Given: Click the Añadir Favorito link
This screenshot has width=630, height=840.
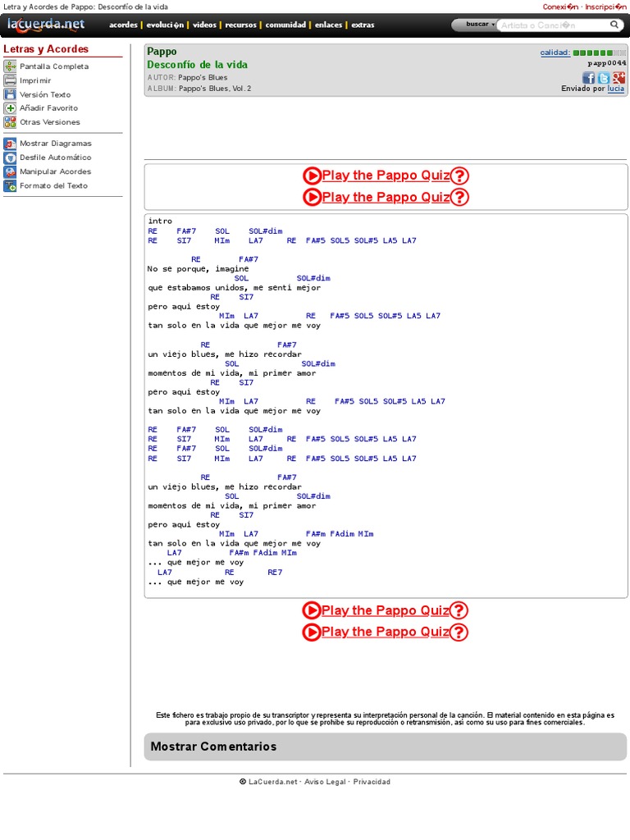Looking at the screenshot, I should [x=48, y=108].
